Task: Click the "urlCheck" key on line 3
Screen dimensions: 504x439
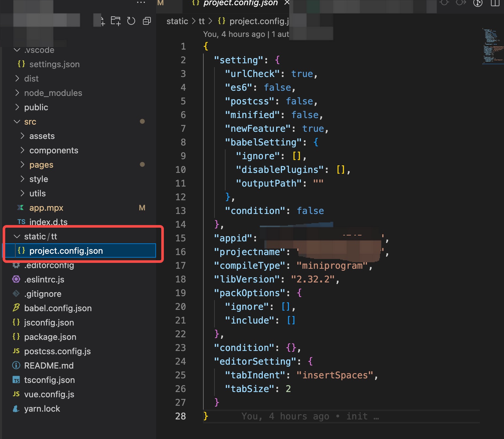Action: [x=253, y=74]
